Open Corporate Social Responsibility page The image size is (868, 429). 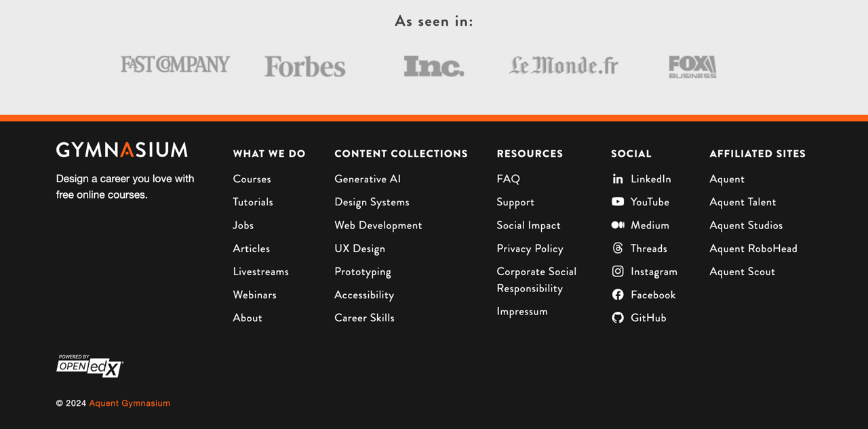click(x=536, y=280)
